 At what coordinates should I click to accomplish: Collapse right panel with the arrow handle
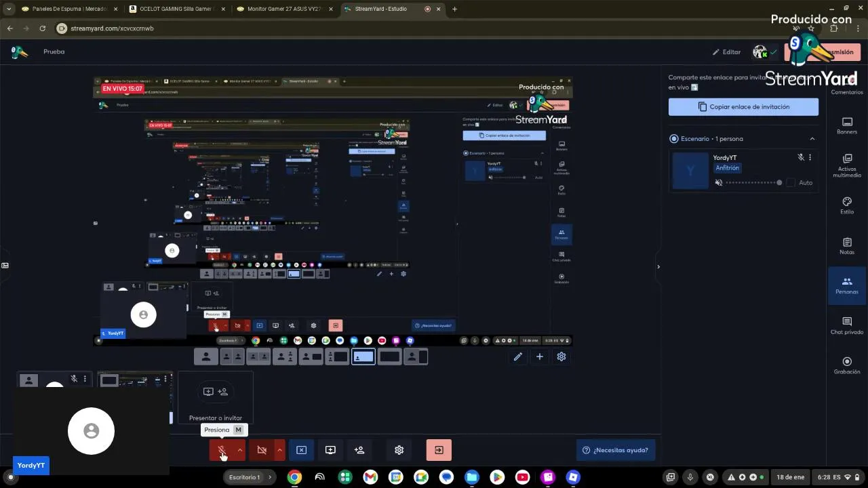[658, 266]
